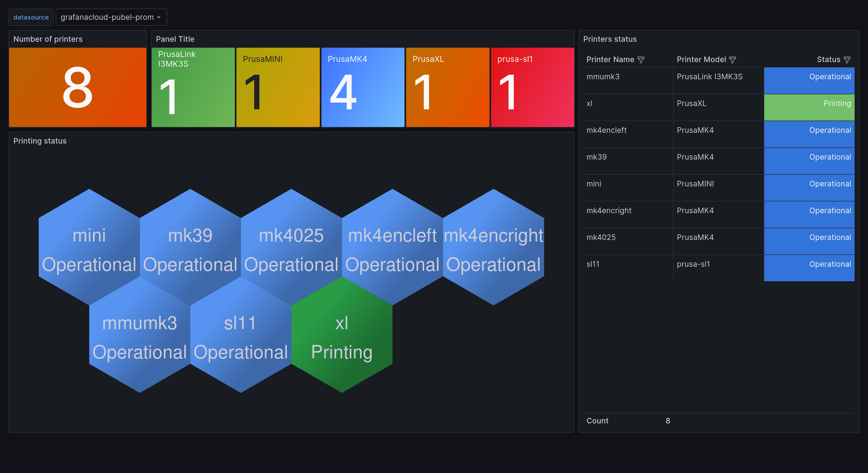This screenshot has height=473, width=868.
Task: Click the prusa-sl1 stat tile
Action: 533,87
